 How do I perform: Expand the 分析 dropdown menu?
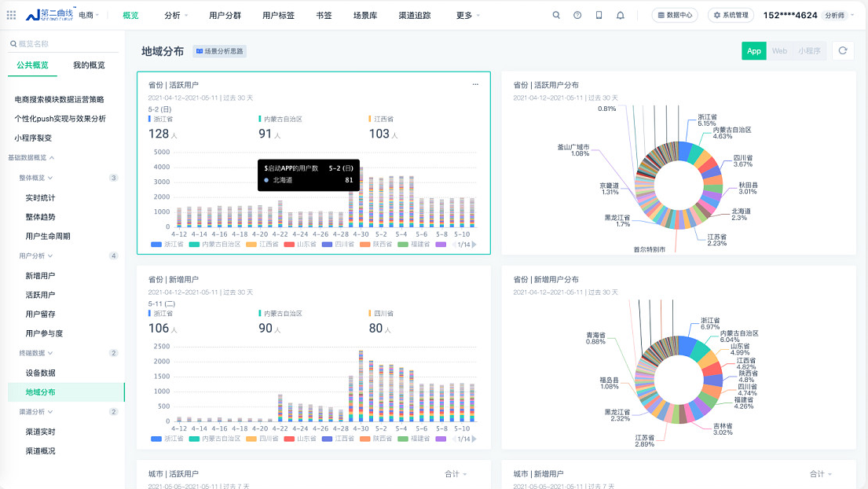pos(176,15)
